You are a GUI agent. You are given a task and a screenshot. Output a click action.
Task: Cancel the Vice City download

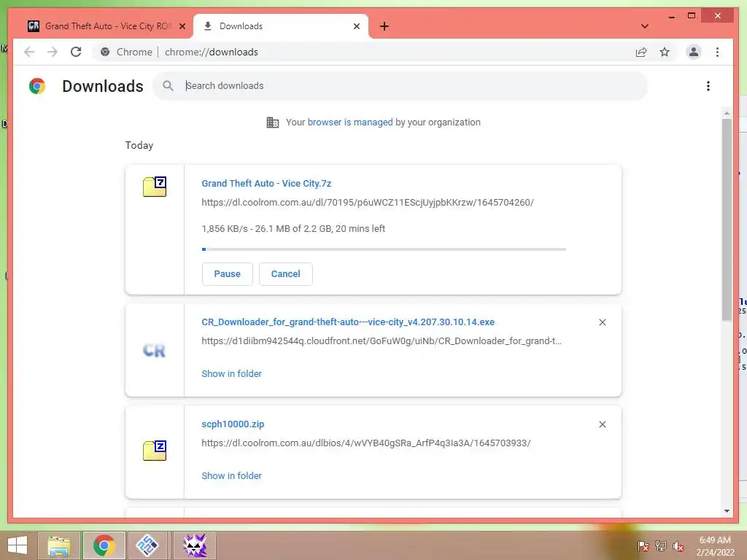pyautogui.click(x=286, y=274)
